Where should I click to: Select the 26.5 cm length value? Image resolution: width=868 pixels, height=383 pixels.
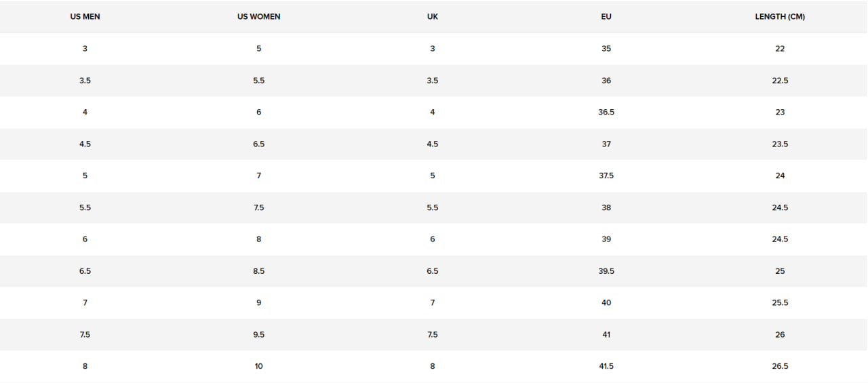(780, 366)
